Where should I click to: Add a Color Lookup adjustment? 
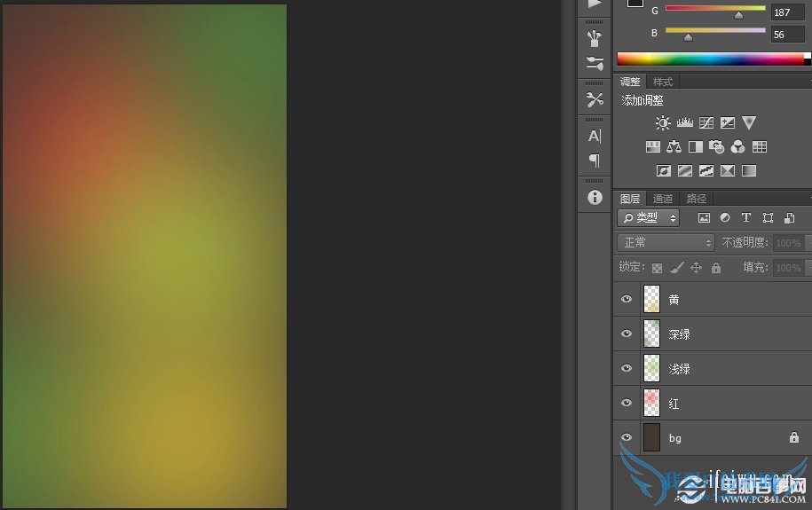[760, 147]
